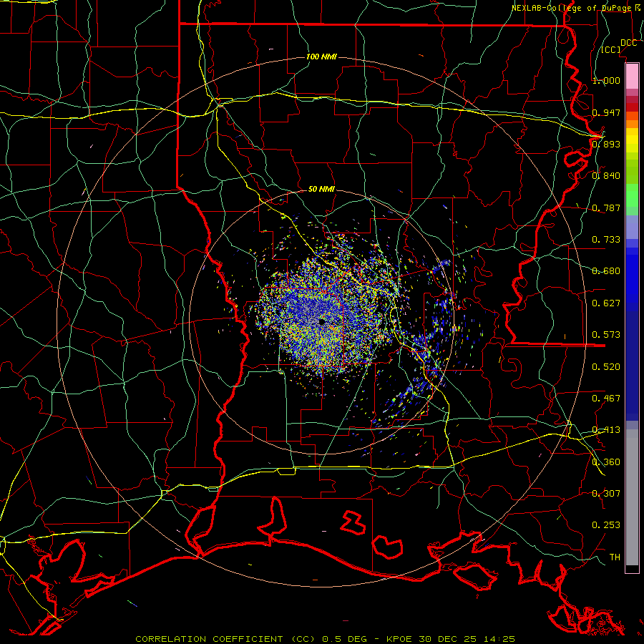
Task: Select the 0.360 scale value
Action: 606,462
